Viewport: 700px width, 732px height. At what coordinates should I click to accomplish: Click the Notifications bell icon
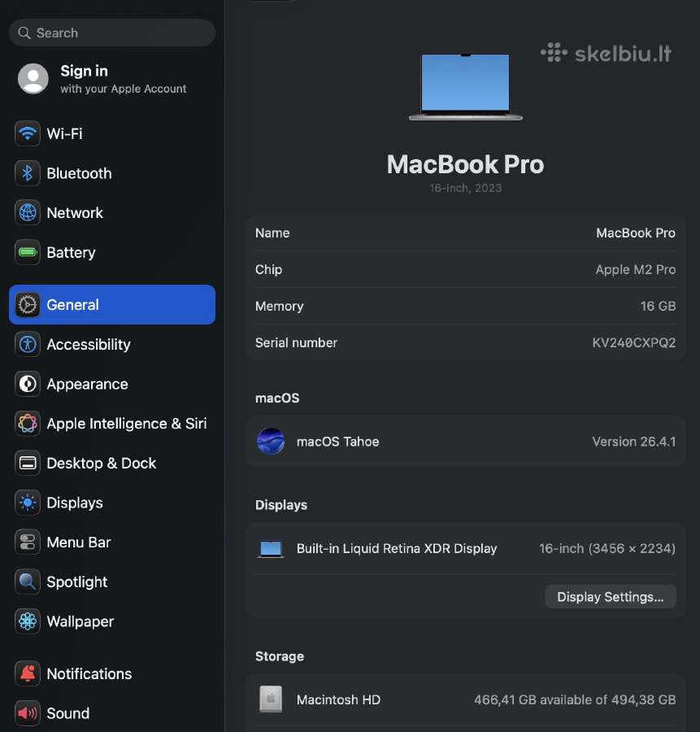[28, 673]
